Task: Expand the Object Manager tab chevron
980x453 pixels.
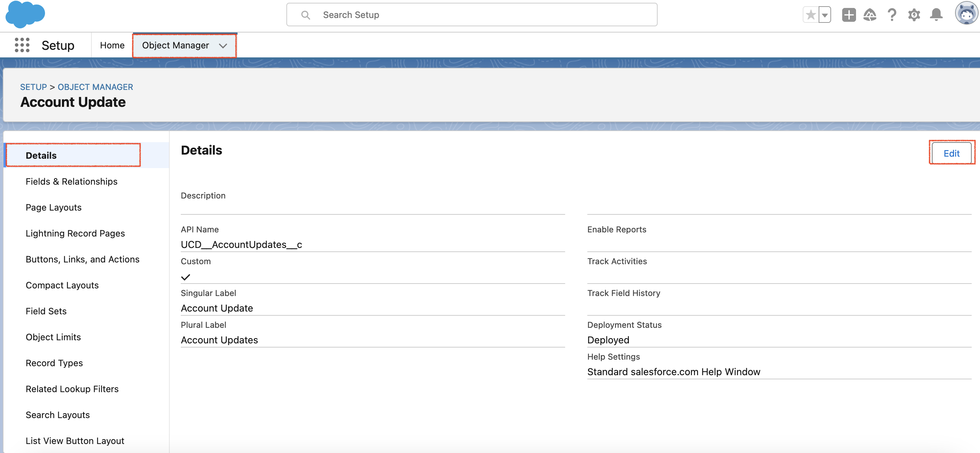Action: (x=223, y=46)
